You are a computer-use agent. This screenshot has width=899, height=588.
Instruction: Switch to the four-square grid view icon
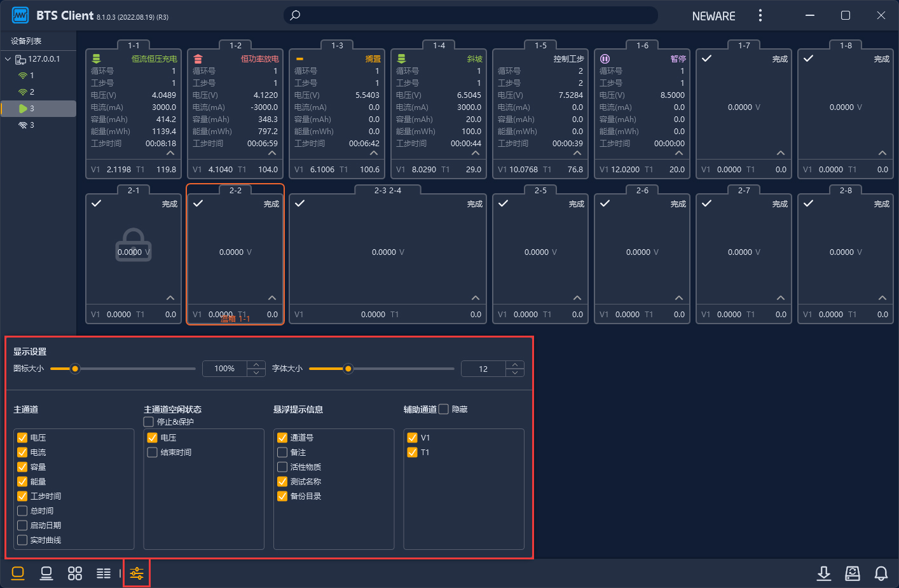(75, 573)
